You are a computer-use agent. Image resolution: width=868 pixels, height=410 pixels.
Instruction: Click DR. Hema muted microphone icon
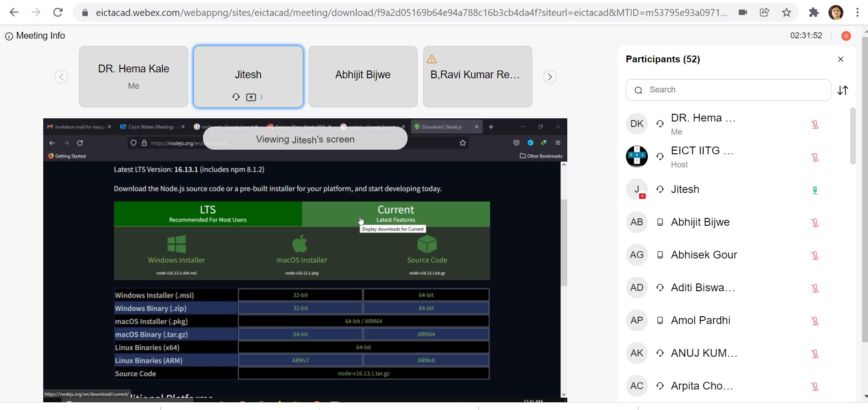pyautogui.click(x=815, y=124)
